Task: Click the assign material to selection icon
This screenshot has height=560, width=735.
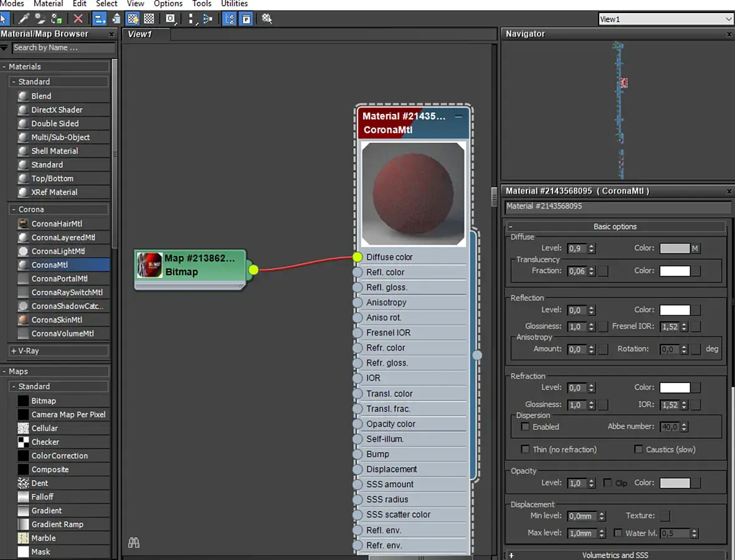Action: pos(57,19)
